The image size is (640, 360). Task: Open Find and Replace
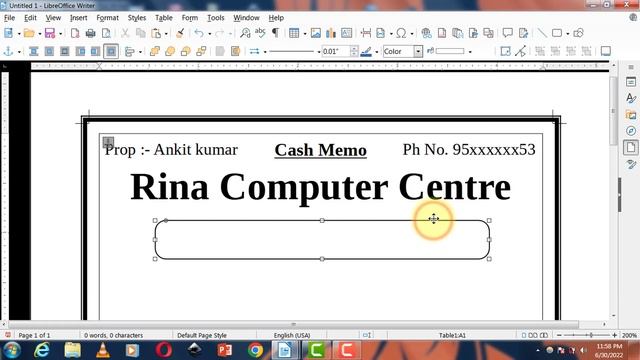[245, 33]
